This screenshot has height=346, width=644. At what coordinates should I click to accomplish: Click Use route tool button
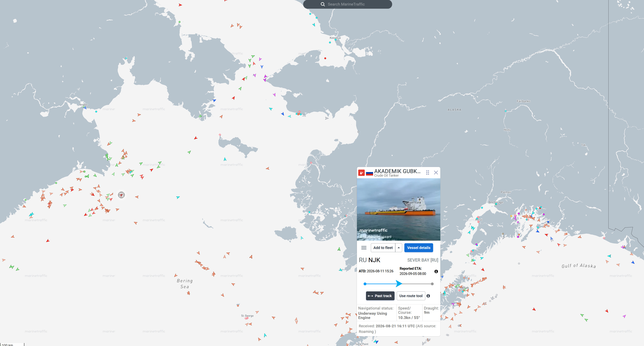pyautogui.click(x=411, y=296)
